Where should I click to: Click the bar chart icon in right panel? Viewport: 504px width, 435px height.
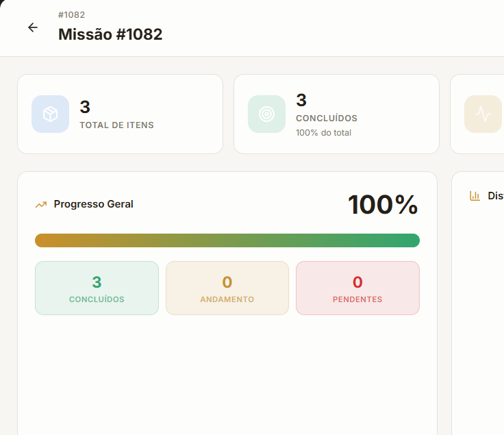tap(475, 196)
